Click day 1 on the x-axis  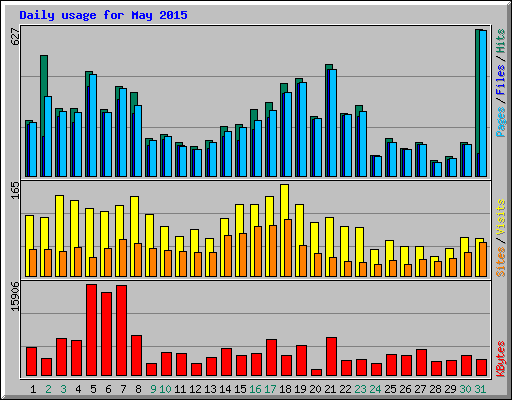[x=33, y=389]
